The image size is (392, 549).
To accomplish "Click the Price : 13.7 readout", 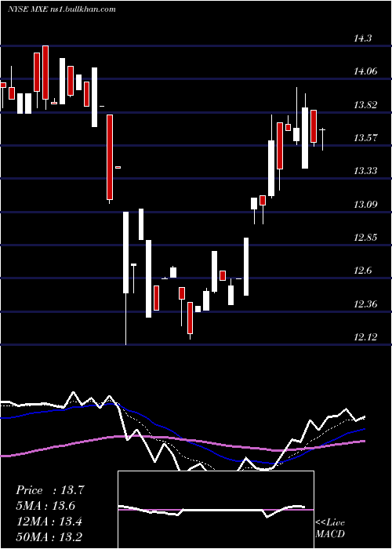I will coord(50,490).
